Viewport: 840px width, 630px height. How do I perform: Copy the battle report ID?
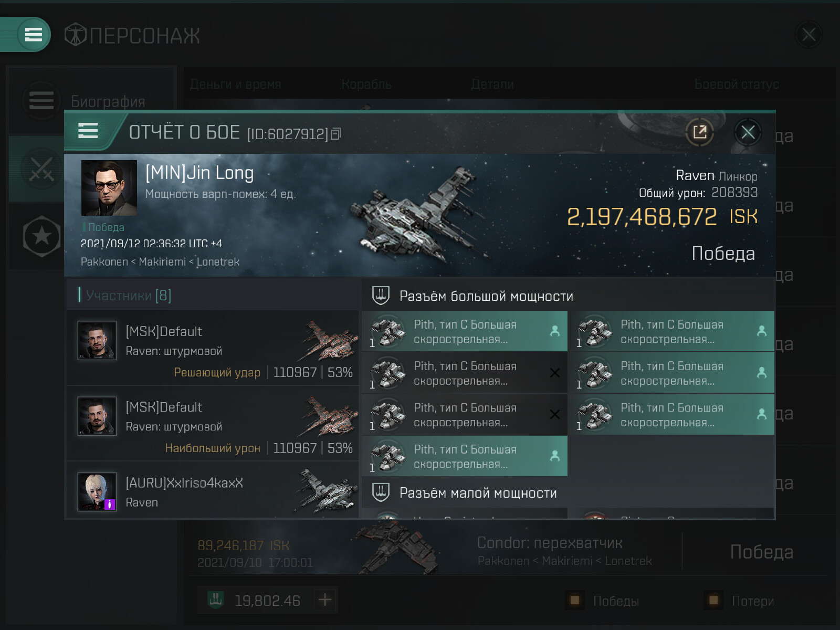(x=336, y=134)
